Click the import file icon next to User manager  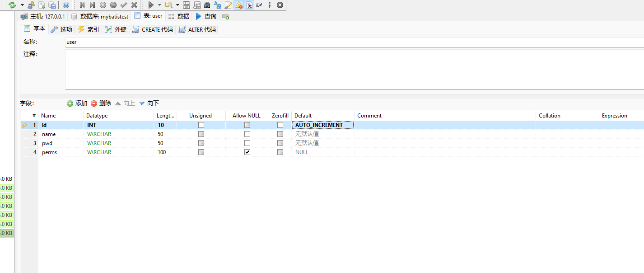click(x=42, y=5)
